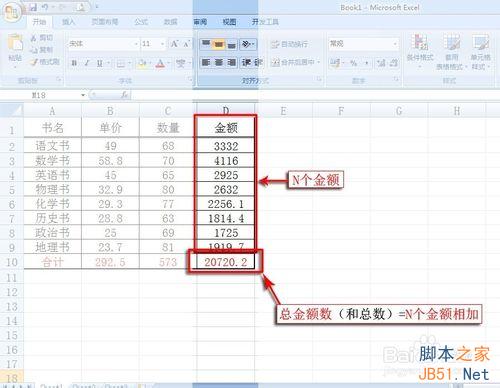The image size is (500, 388).
Task: Click row 10 header
Action: pyautogui.click(x=12, y=262)
